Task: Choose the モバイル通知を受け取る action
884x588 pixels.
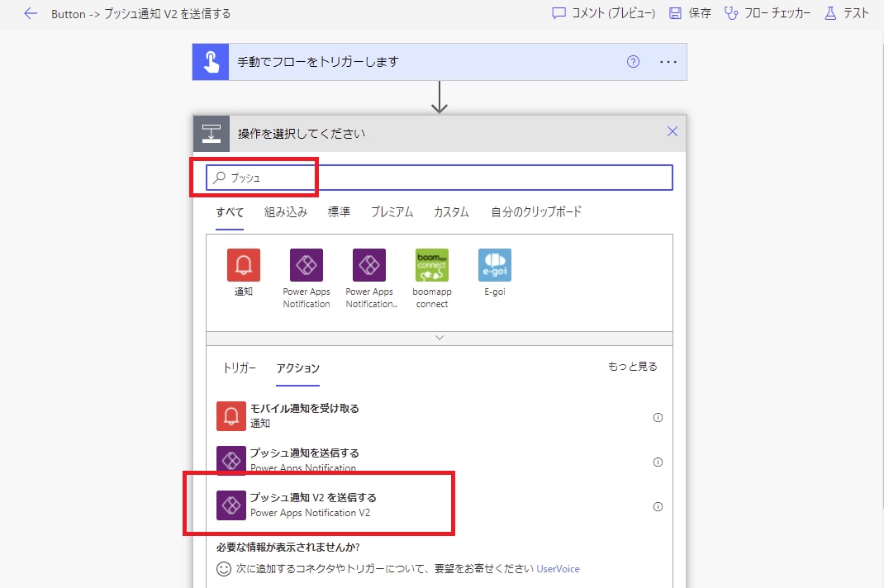Action: click(x=440, y=416)
